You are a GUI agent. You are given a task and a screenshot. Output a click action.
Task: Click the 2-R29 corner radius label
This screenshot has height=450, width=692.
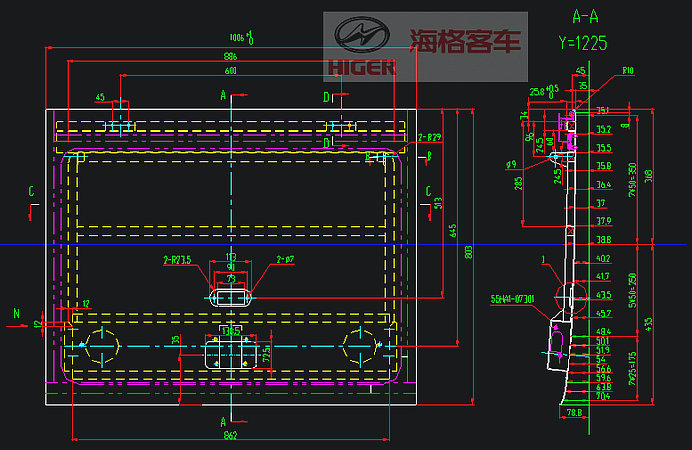tap(428, 136)
